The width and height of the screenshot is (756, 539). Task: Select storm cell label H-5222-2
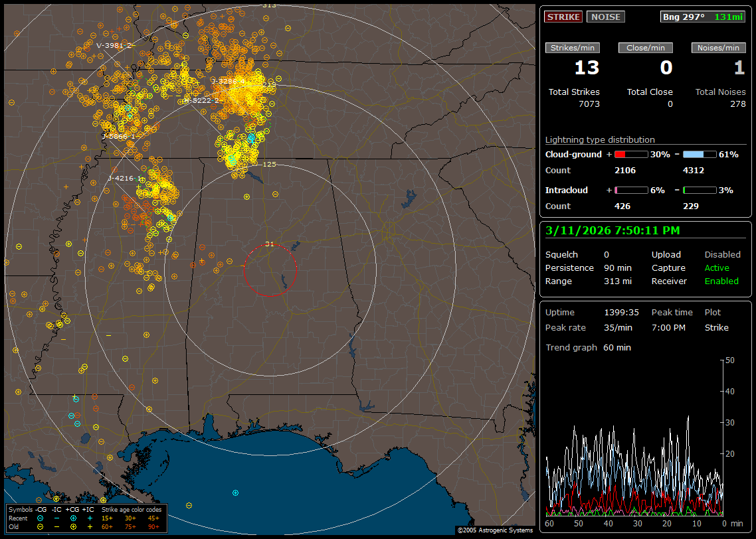pos(201,100)
